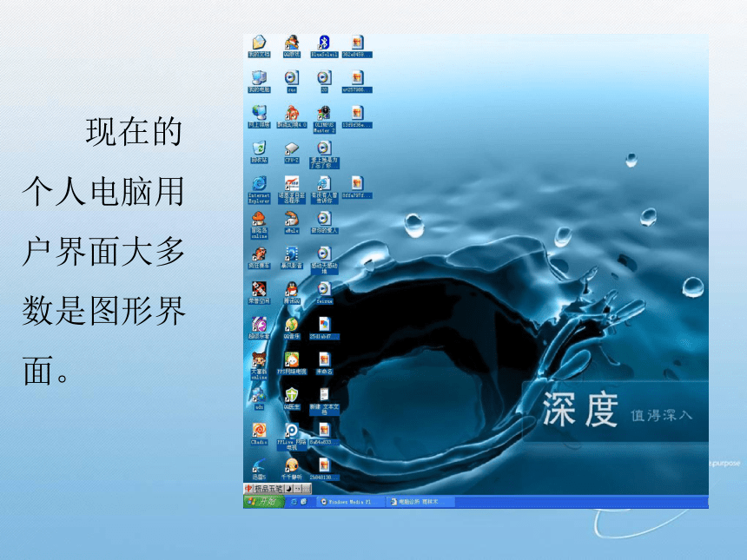747x560 pixels.
Task: Open the soft keyboard from IME bar
Action: pyautogui.click(x=307, y=489)
